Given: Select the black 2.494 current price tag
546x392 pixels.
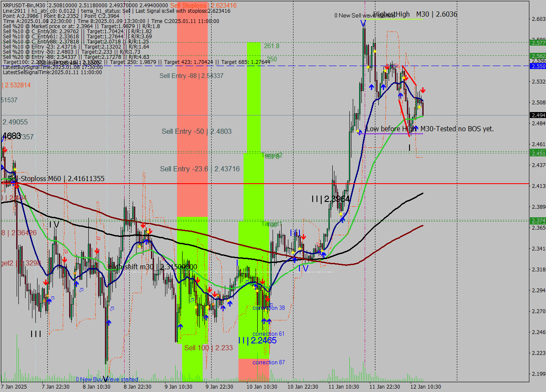Looking at the screenshot, I should pos(538,115).
